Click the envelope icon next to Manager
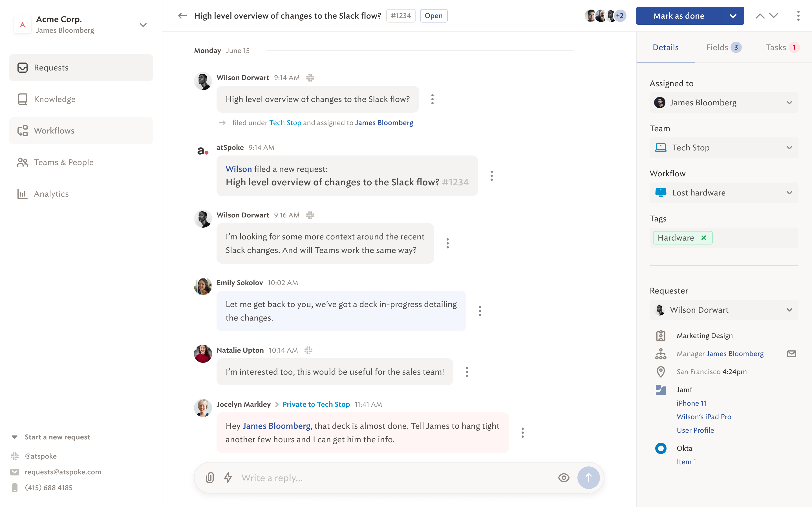Screen dimensions: 812x507 tap(791, 354)
